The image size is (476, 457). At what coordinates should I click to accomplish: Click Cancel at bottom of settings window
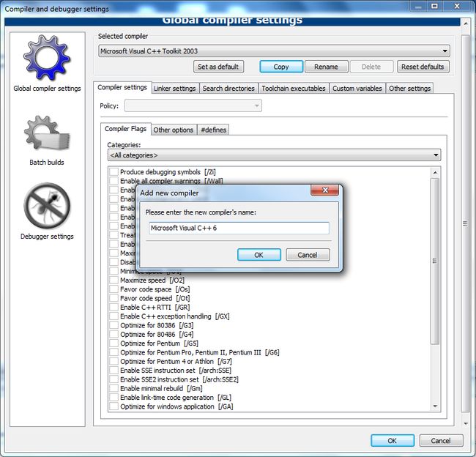pyautogui.click(x=441, y=441)
